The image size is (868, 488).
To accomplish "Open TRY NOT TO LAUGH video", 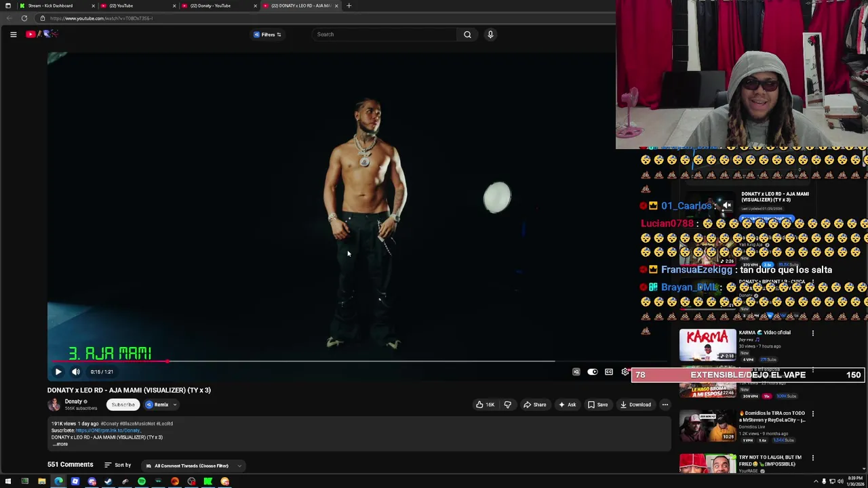I will 707,464.
